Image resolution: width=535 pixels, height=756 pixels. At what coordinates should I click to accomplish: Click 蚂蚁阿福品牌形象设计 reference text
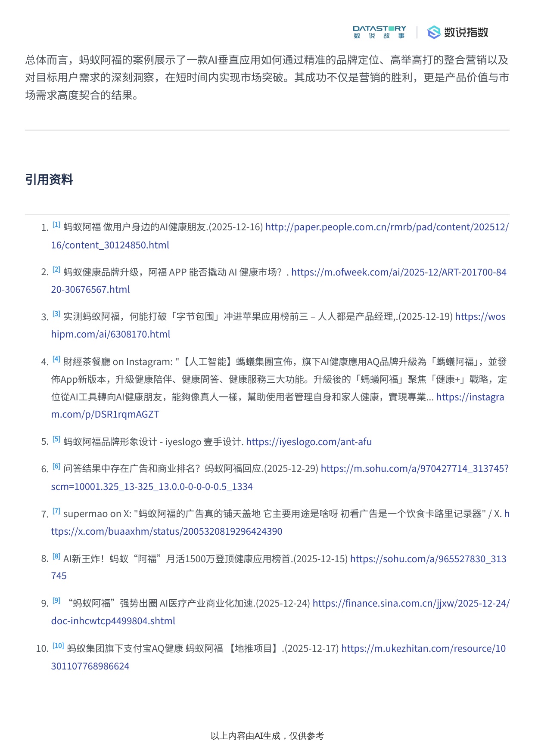tap(153, 442)
